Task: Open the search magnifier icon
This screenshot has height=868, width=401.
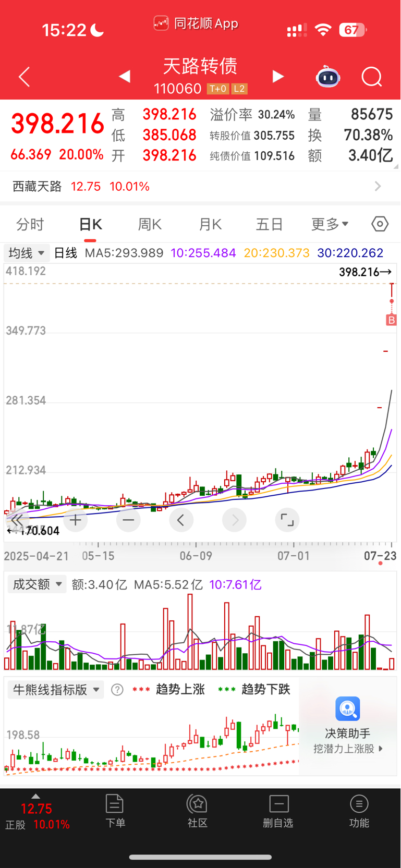Action: tap(372, 77)
